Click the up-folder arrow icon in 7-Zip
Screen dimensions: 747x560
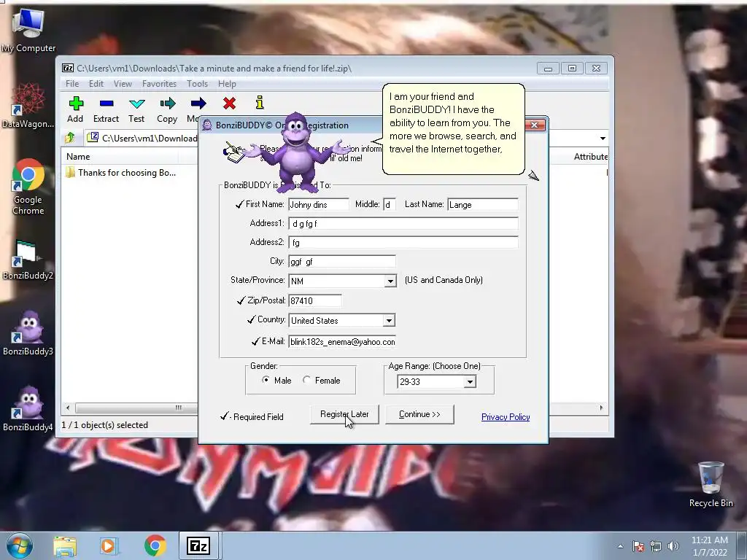70,138
